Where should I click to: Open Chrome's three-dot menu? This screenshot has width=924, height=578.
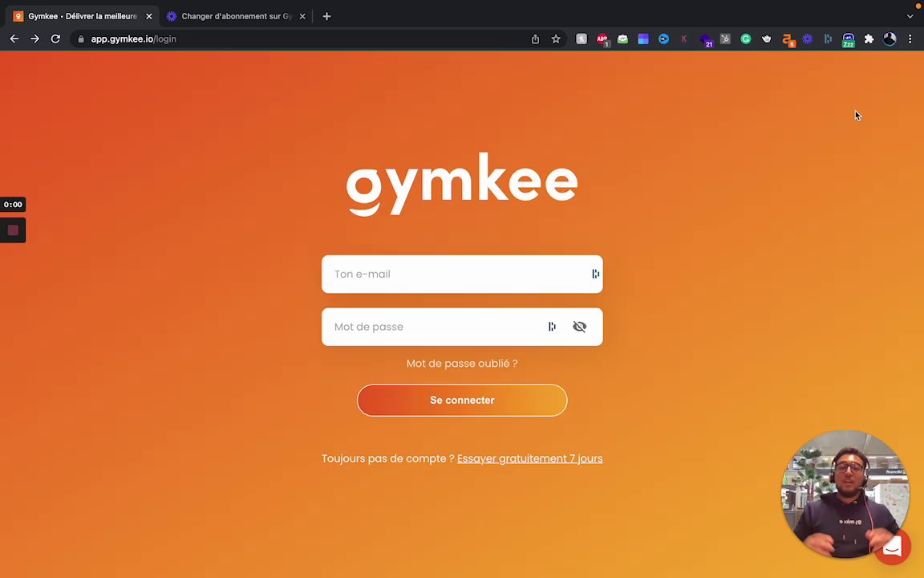pos(910,39)
